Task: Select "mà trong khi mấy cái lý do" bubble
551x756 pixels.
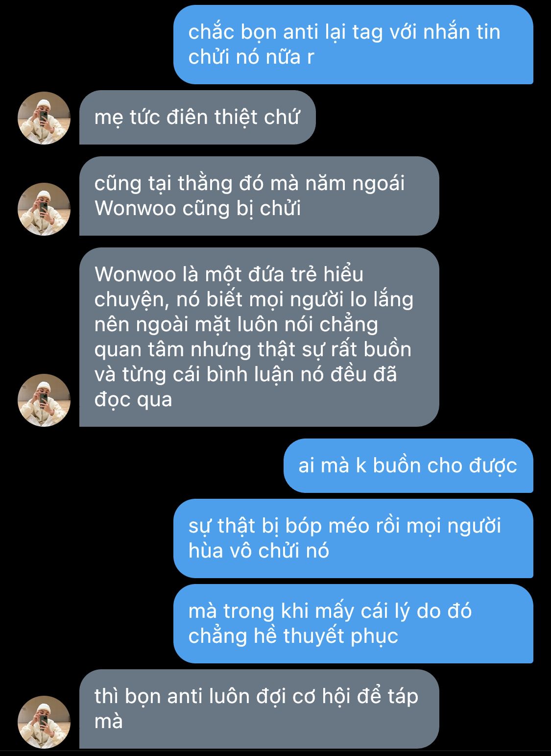Action: [x=353, y=624]
